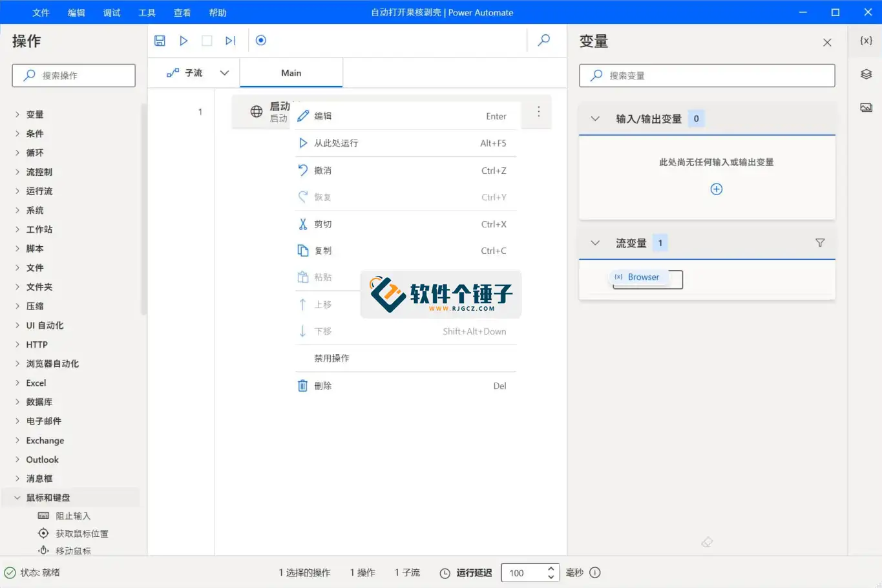Open the 文件 menu
This screenshot has height=588, width=882.
tap(41, 12)
